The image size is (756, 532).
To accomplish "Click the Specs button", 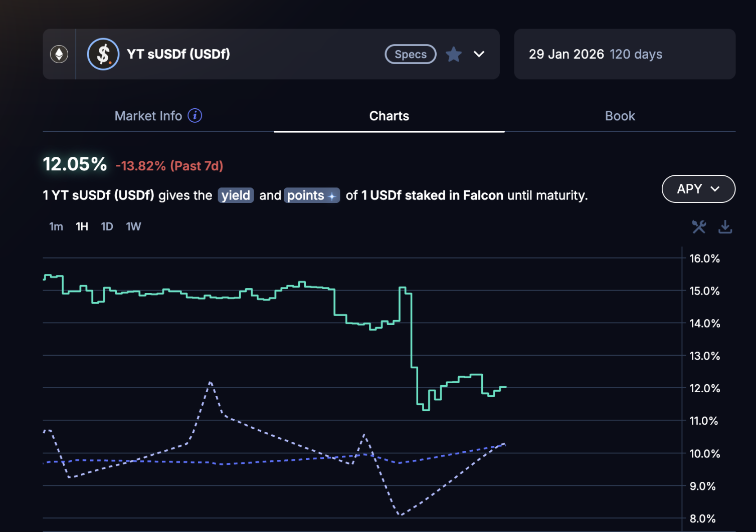I will 411,54.
